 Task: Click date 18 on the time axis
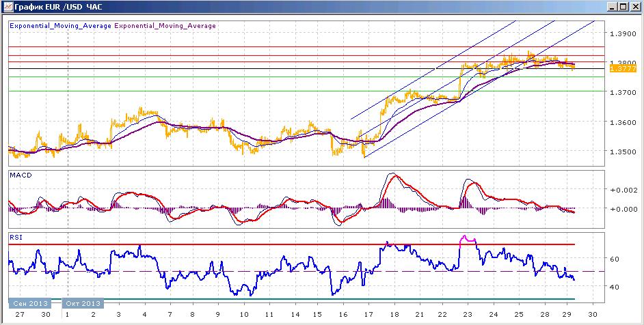point(394,314)
